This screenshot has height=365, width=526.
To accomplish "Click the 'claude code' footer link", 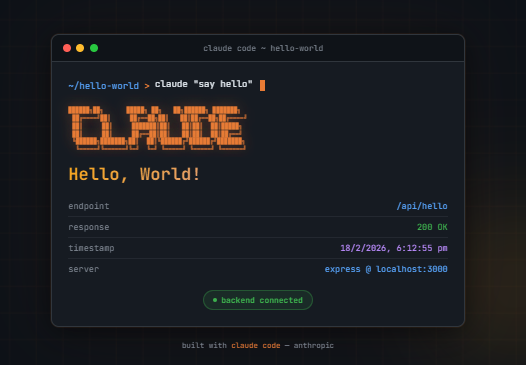I will pos(256,345).
